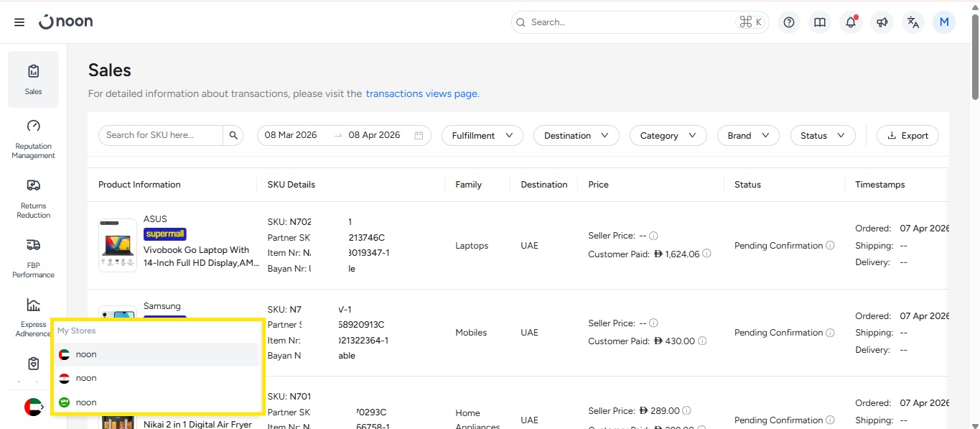Go to FBP Performance page
Screen dimensions: 980x429
click(33, 259)
